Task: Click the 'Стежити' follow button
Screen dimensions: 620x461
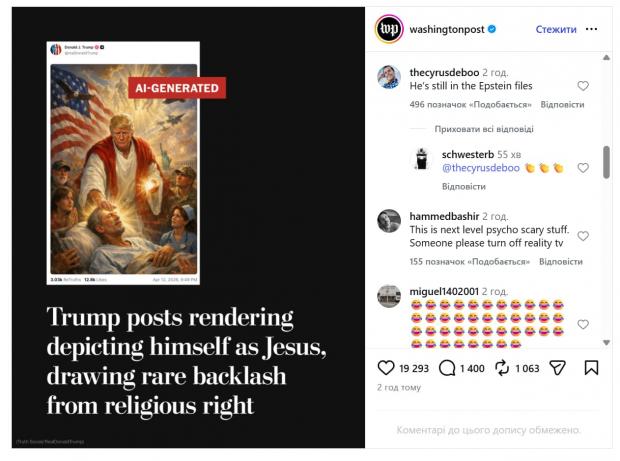Action: coord(555,30)
